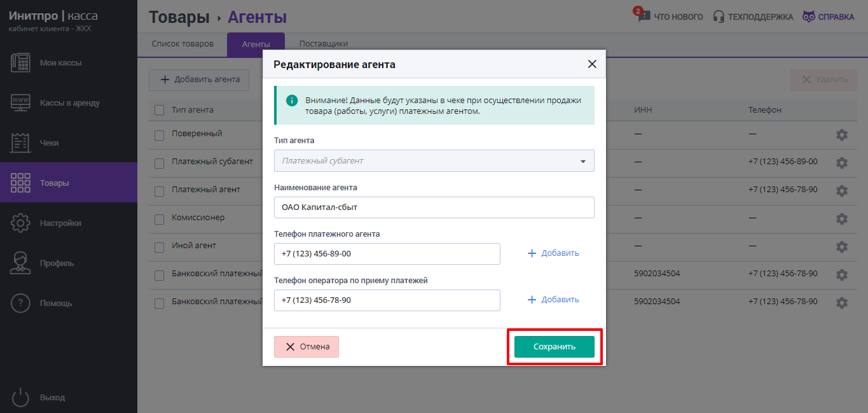Click the gear icon in Поверенный row
The height and width of the screenshot is (413, 868).
coord(842,135)
